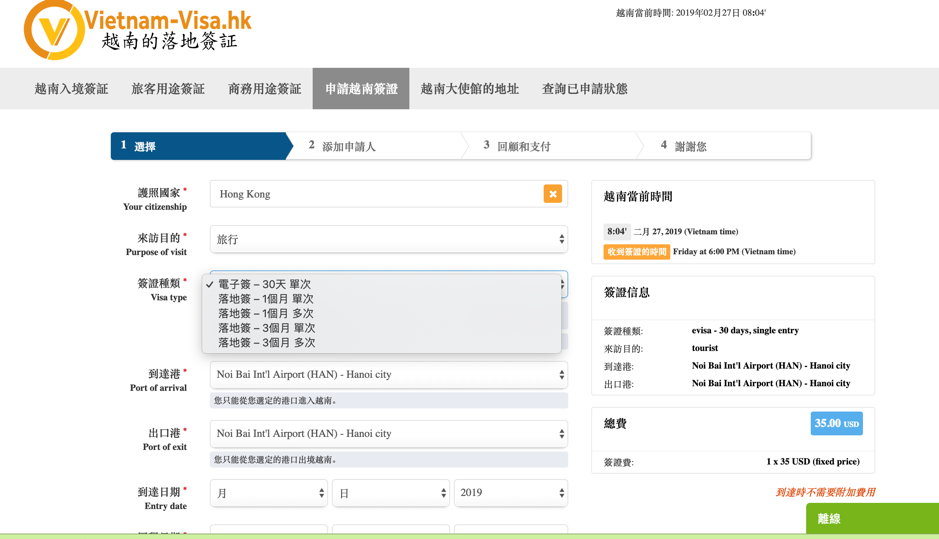
Task: Choose 電子簽 – 30天 單次 option
Action: click(264, 284)
